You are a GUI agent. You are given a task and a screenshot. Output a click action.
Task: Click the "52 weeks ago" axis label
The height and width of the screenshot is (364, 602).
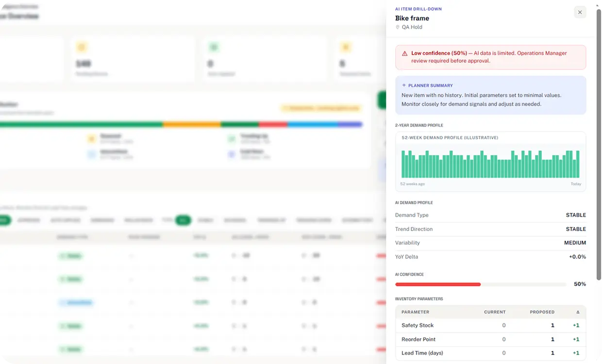click(413, 184)
